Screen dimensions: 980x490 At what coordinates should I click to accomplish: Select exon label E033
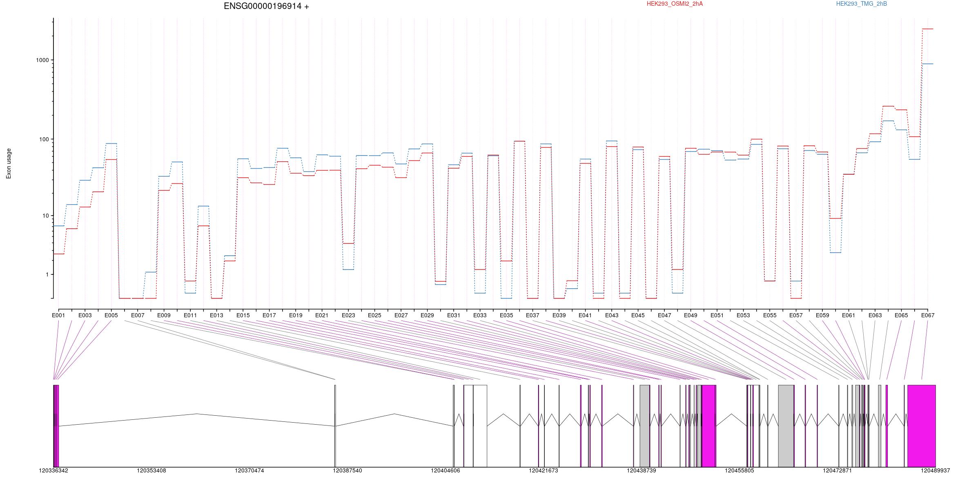(480, 315)
